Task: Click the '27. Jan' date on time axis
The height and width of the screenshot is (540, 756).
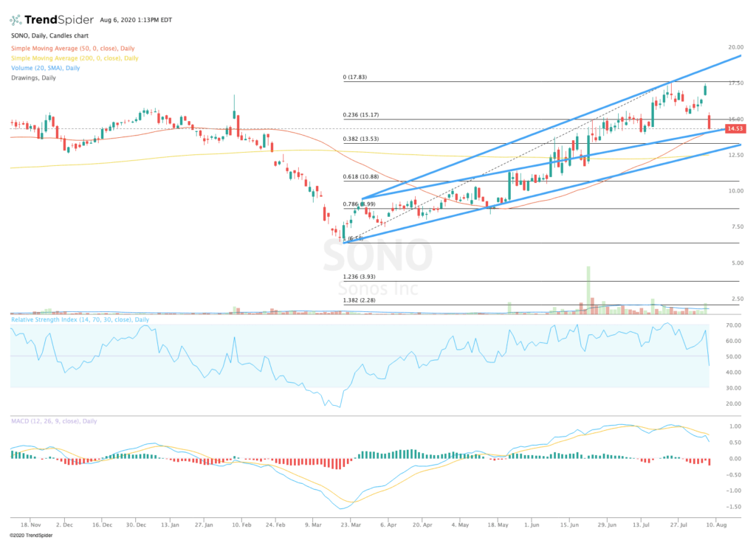Action: 204,525
